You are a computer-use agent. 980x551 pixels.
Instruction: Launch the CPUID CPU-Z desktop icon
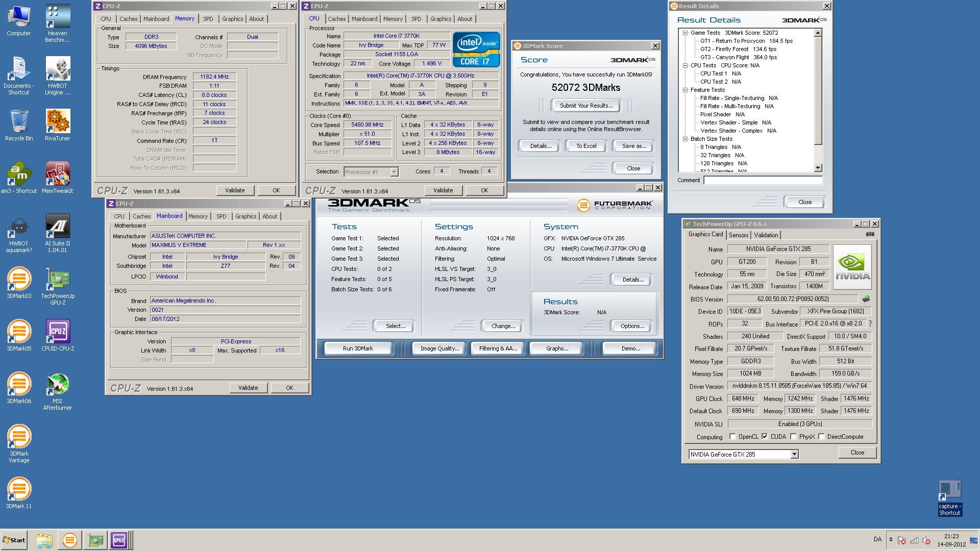pos(57,335)
